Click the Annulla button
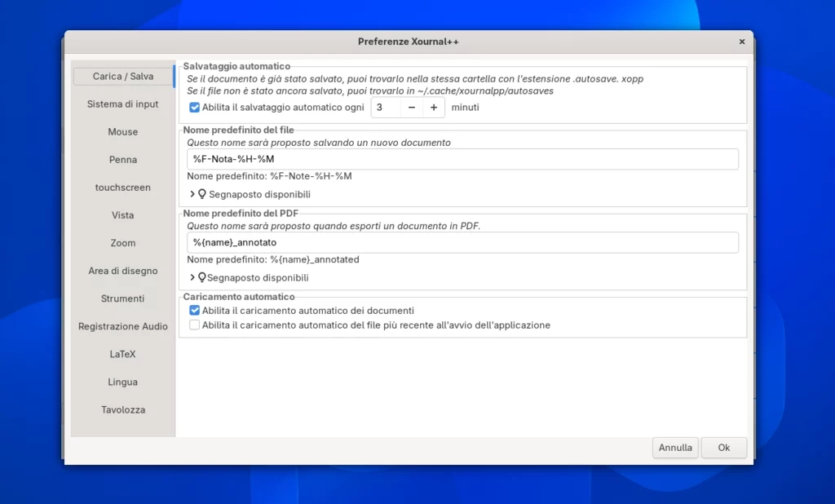835x504 pixels. click(675, 448)
